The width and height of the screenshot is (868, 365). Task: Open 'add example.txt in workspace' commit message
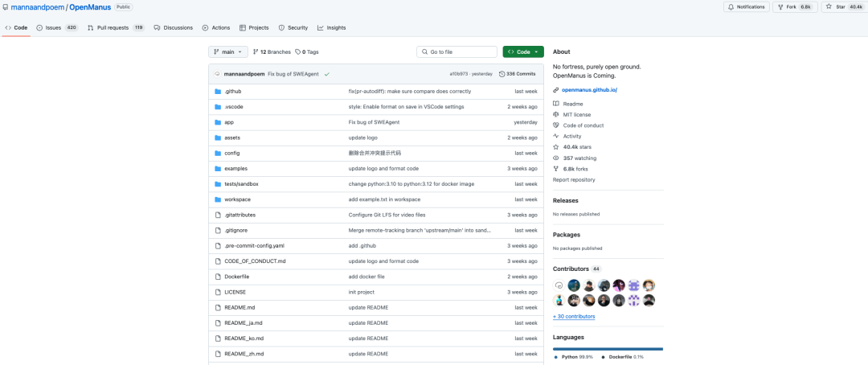tap(384, 199)
